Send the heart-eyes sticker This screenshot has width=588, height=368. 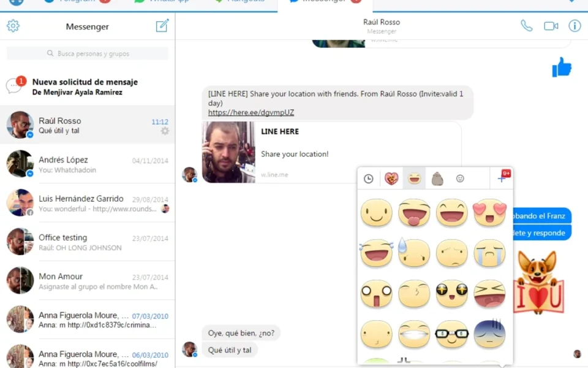point(489,213)
